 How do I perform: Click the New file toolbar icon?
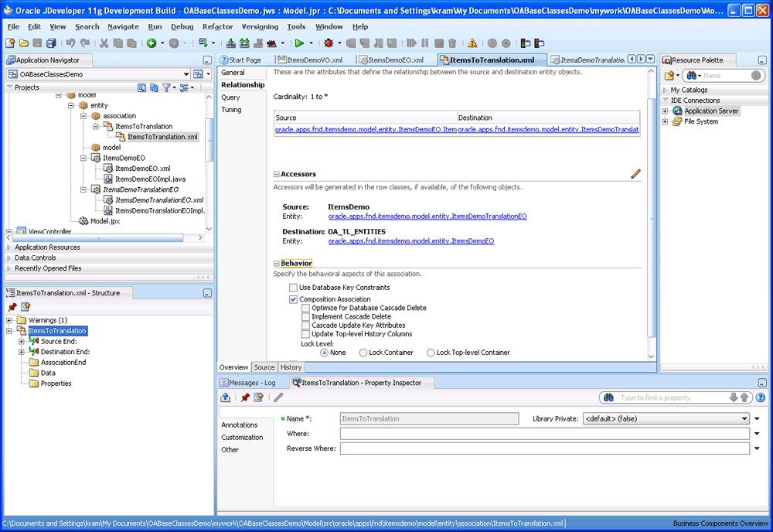click(x=10, y=43)
